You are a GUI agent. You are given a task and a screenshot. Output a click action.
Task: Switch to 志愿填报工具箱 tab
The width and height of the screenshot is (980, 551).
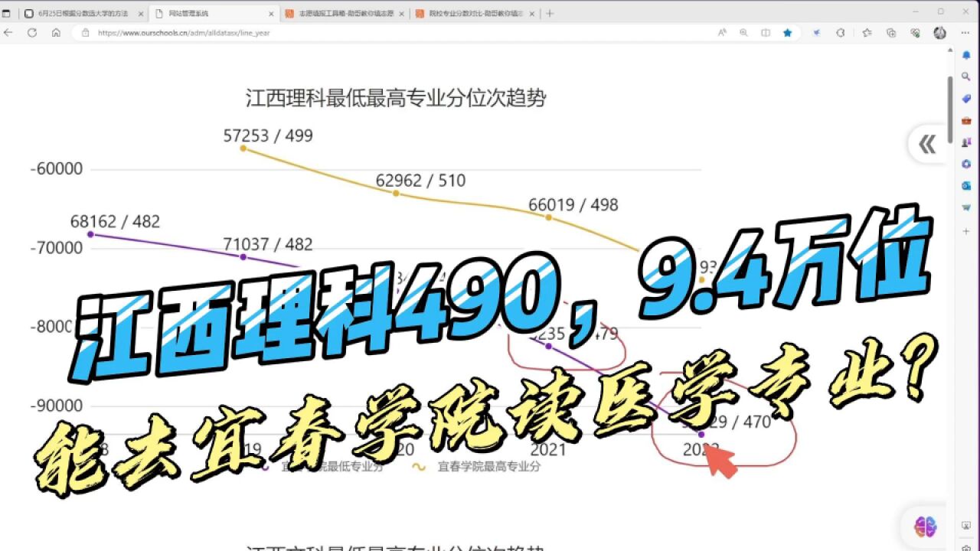coord(345,13)
